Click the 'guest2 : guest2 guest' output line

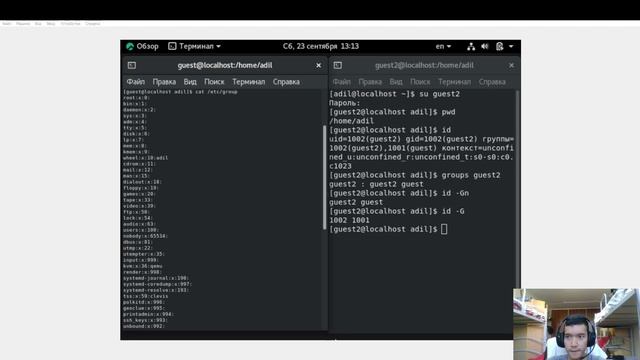coord(376,184)
